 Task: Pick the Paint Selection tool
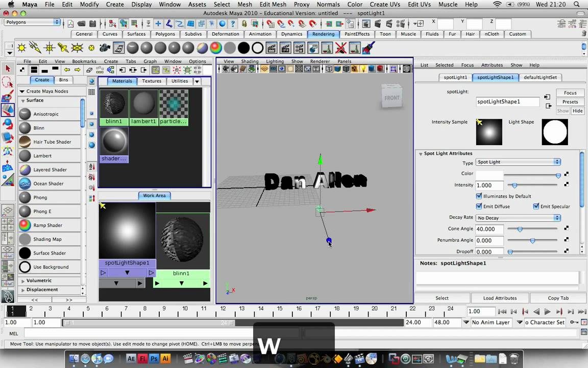(x=8, y=97)
